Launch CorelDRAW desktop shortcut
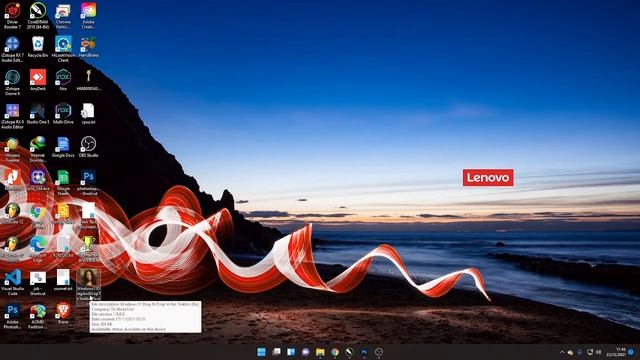Image resolution: width=640 pixels, height=360 pixels. pos(38,16)
